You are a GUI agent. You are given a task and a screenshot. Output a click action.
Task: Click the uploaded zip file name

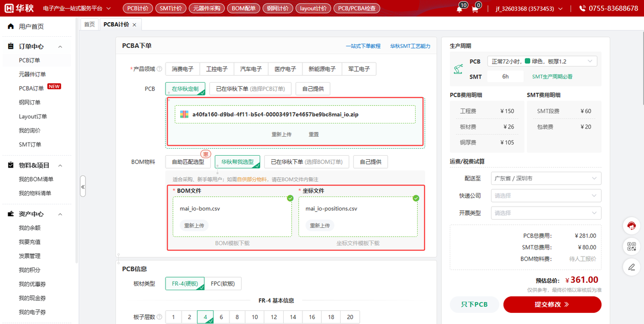click(x=275, y=114)
